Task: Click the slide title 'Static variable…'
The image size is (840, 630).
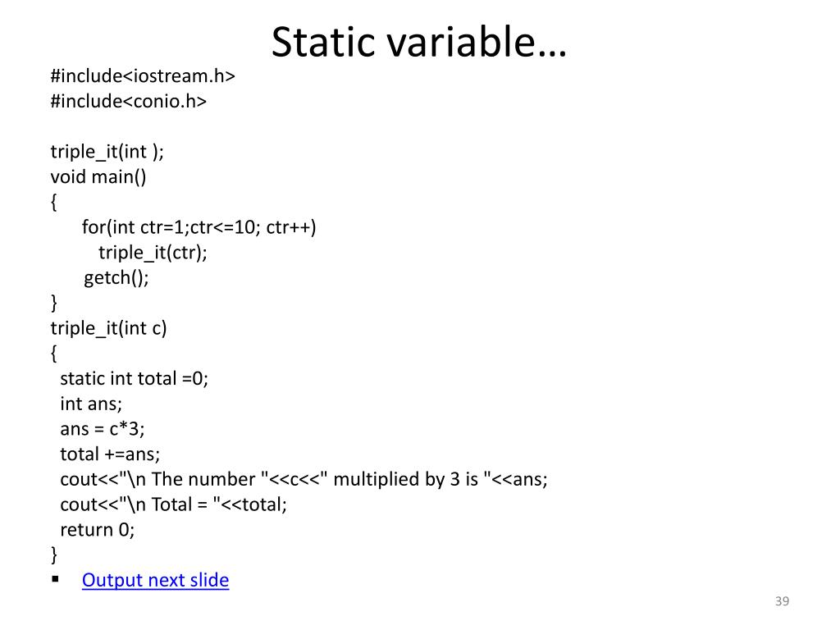Action: [x=419, y=42]
